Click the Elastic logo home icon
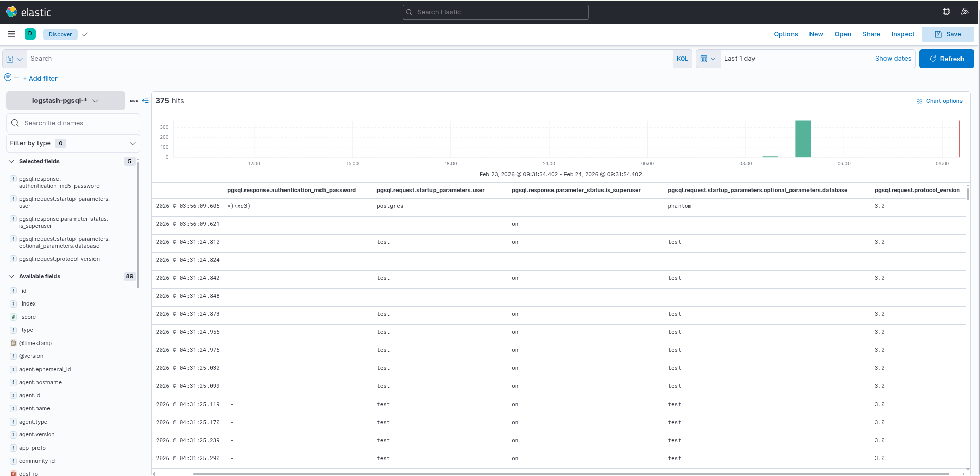The image size is (980, 476). 11,12
